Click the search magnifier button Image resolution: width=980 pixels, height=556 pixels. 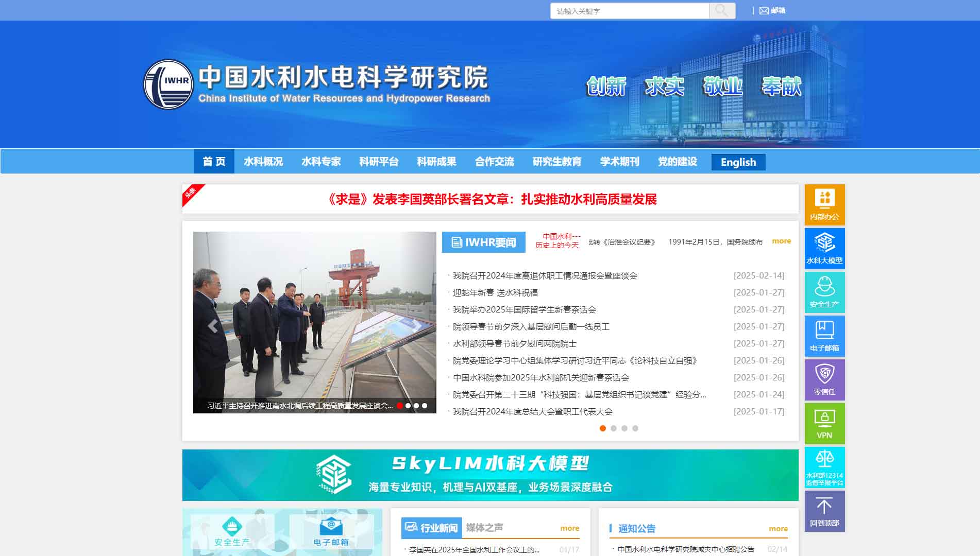(722, 11)
